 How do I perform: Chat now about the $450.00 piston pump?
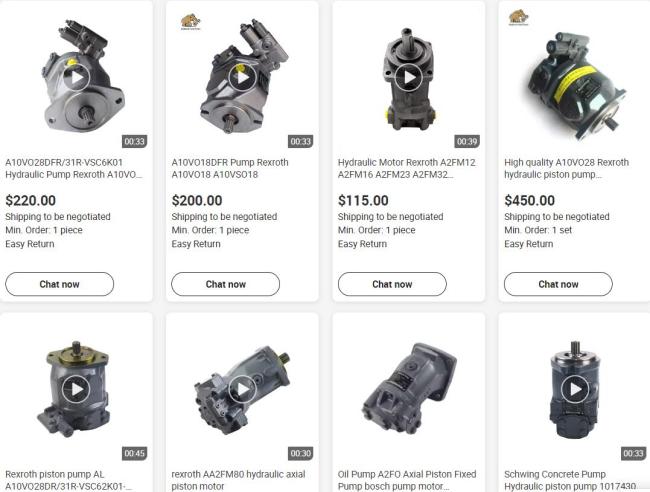[x=558, y=284]
